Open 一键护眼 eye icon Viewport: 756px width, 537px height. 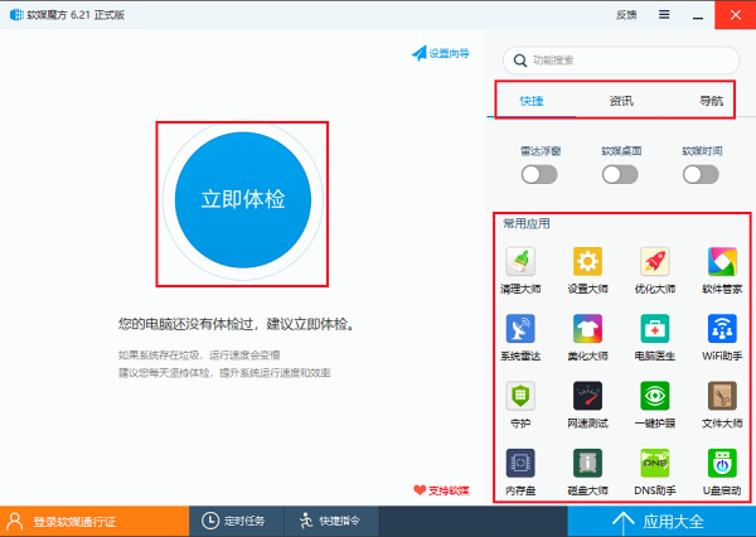(655, 396)
